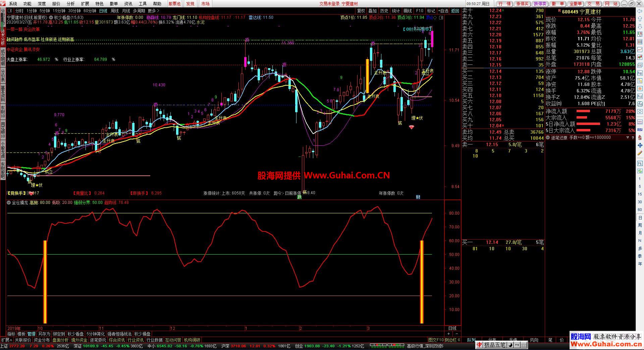Click the small square icon after 秋少看盘 chart header
The width and height of the screenshot is (644, 350).
point(441,17)
